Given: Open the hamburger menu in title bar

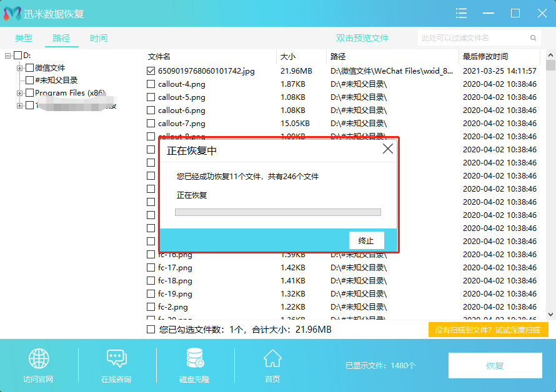Looking at the screenshot, I should coord(462,13).
